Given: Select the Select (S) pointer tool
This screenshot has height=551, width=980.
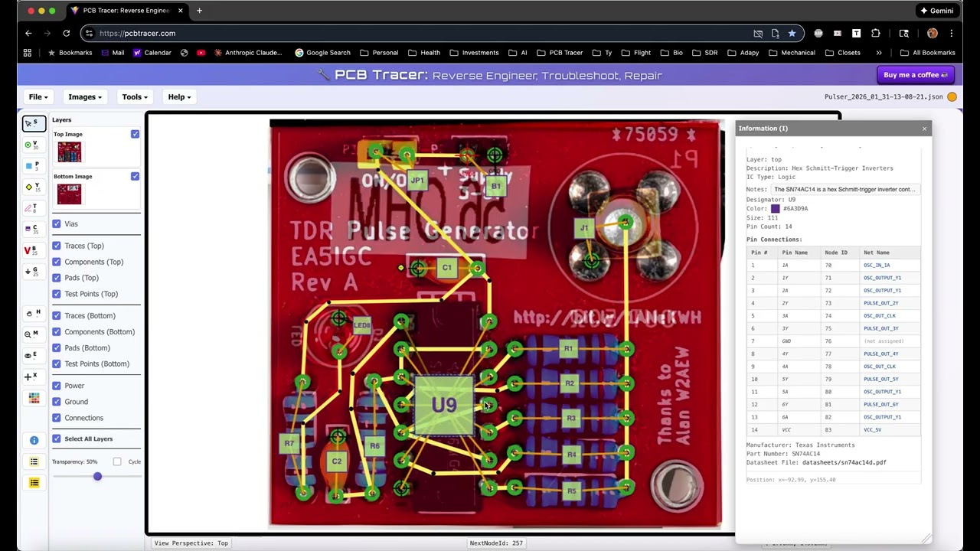Looking at the screenshot, I should coord(34,123).
